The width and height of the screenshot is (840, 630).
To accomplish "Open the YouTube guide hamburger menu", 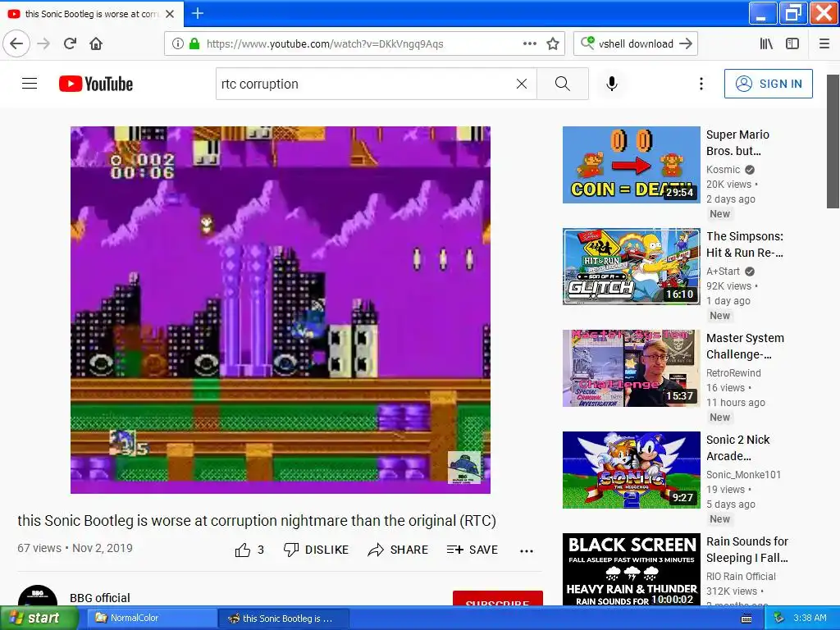I will [30, 84].
